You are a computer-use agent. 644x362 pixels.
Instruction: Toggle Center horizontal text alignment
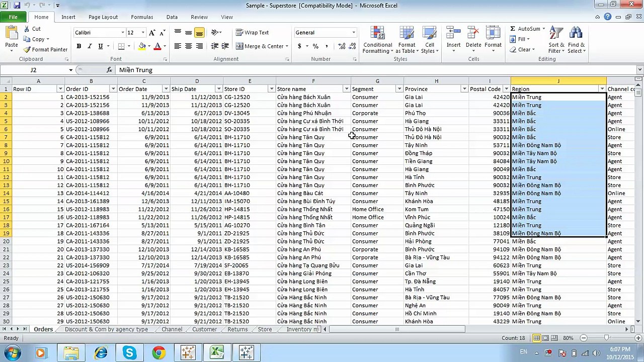click(x=188, y=46)
